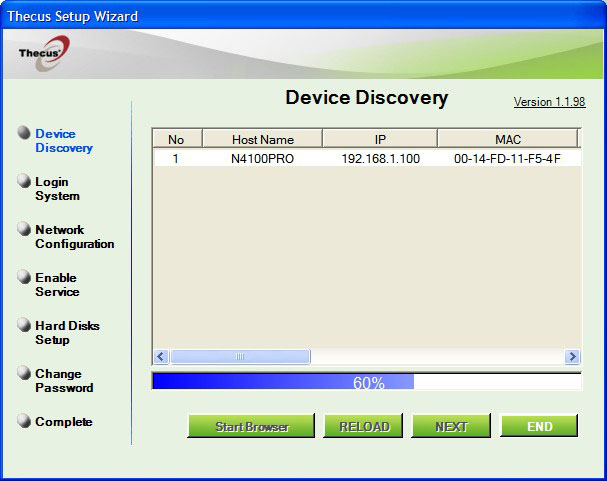Click the NEXT button
This screenshot has width=607, height=481.
point(451,426)
